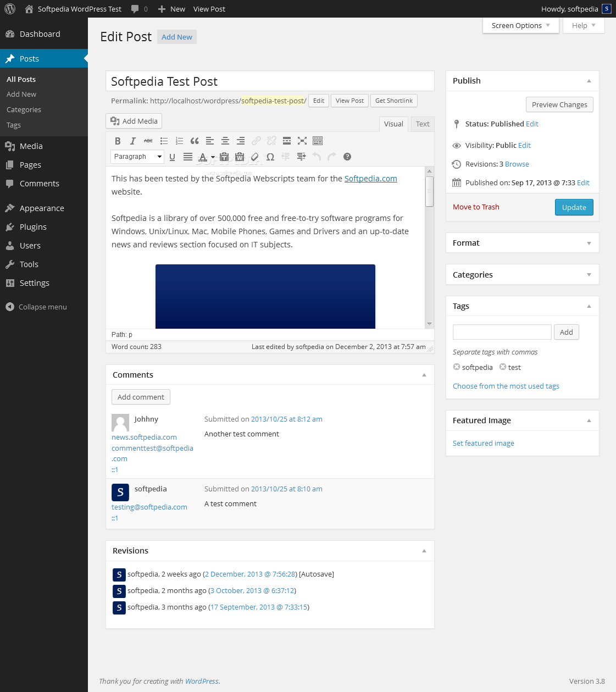Collapse the Revisions panel

point(424,551)
